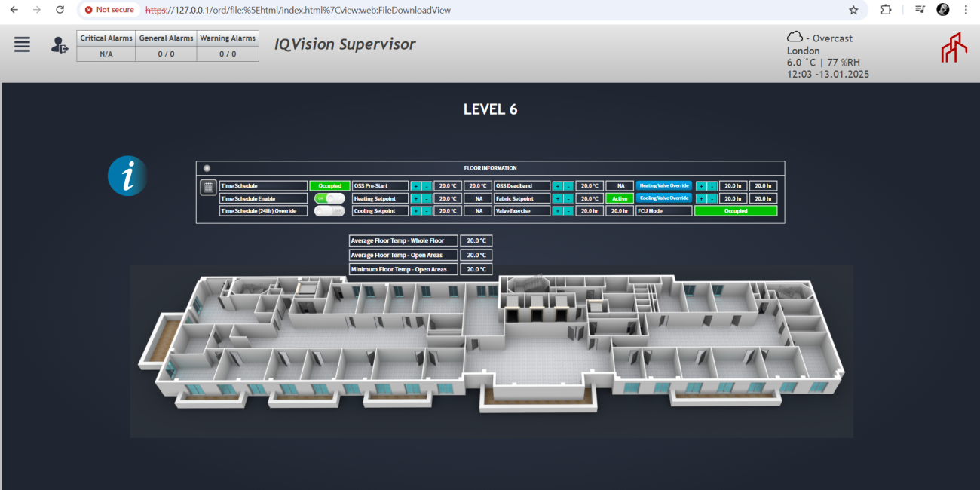The image size is (980, 490).
Task: Click the Critical Alarms N/A value
Action: [x=106, y=54]
